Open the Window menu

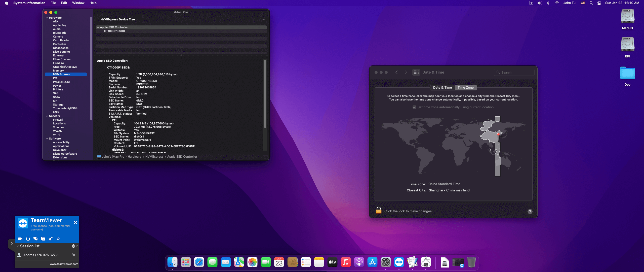(78, 3)
